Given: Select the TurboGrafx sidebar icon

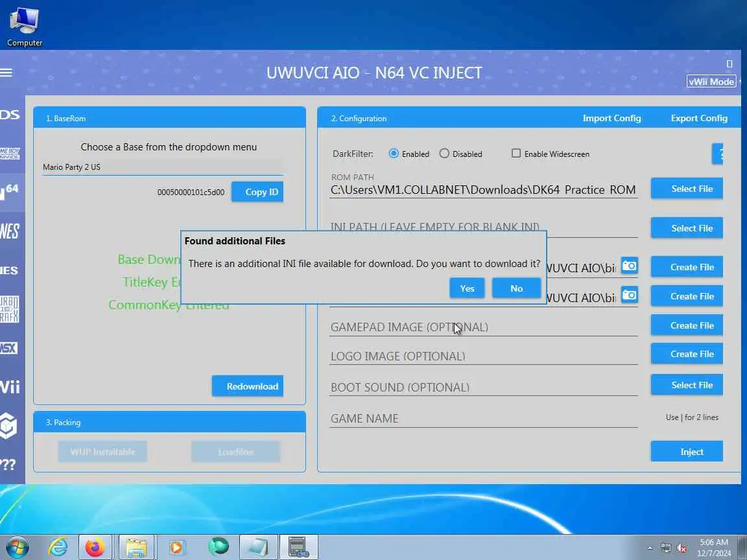Looking at the screenshot, I should 10,309.
